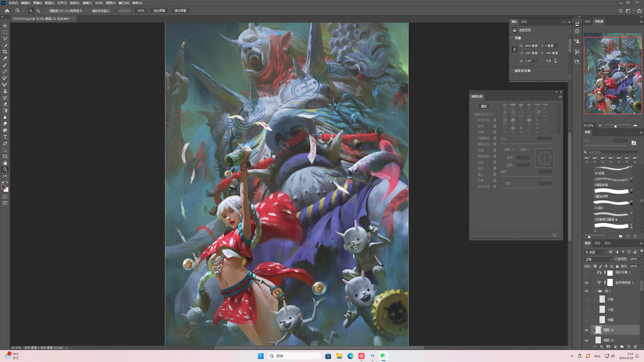Screen dimensions: 644x362
Task: Open the 文件(F) menu
Action: pos(13,3)
